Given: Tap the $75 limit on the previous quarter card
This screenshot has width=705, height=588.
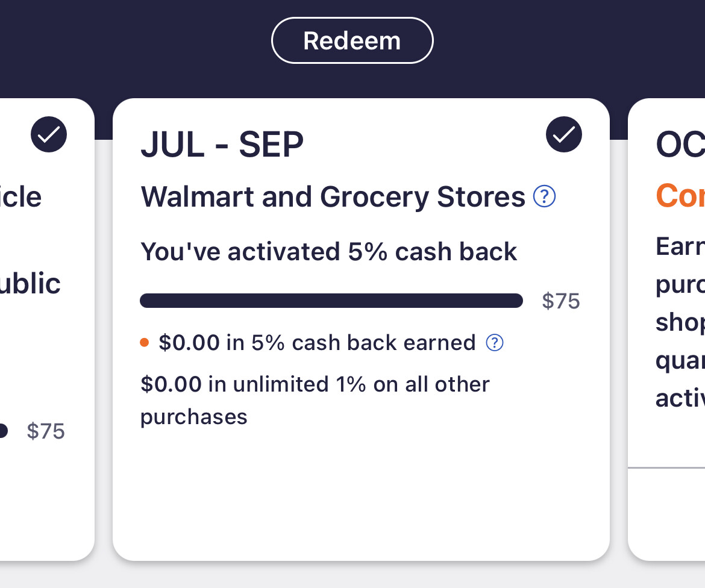Looking at the screenshot, I should [x=46, y=431].
